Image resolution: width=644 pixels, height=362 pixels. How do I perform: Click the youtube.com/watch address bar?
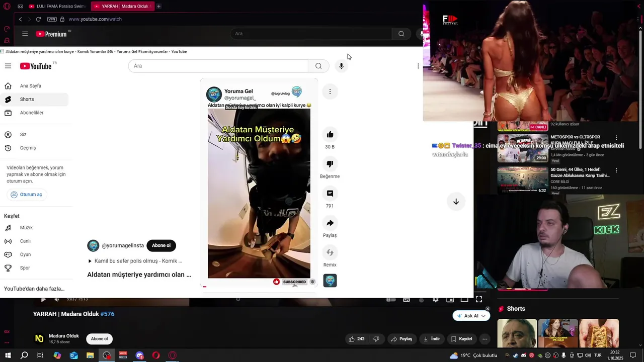95,19
